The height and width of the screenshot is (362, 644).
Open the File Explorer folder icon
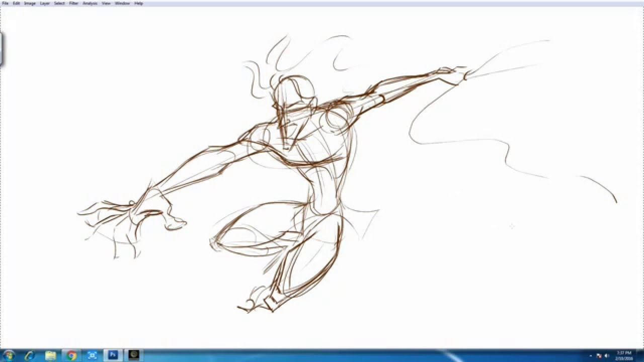(x=50, y=355)
